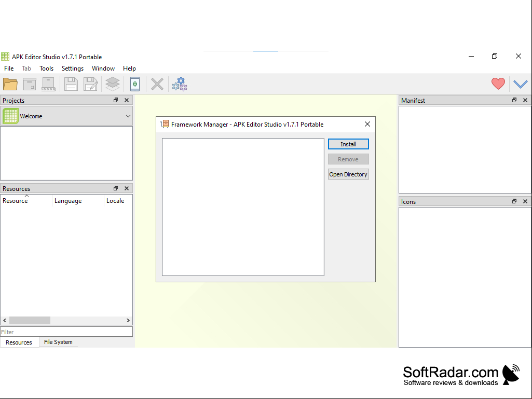This screenshot has width=532, height=399.
Task: Sort by the Language column header
Action: pyautogui.click(x=78, y=200)
